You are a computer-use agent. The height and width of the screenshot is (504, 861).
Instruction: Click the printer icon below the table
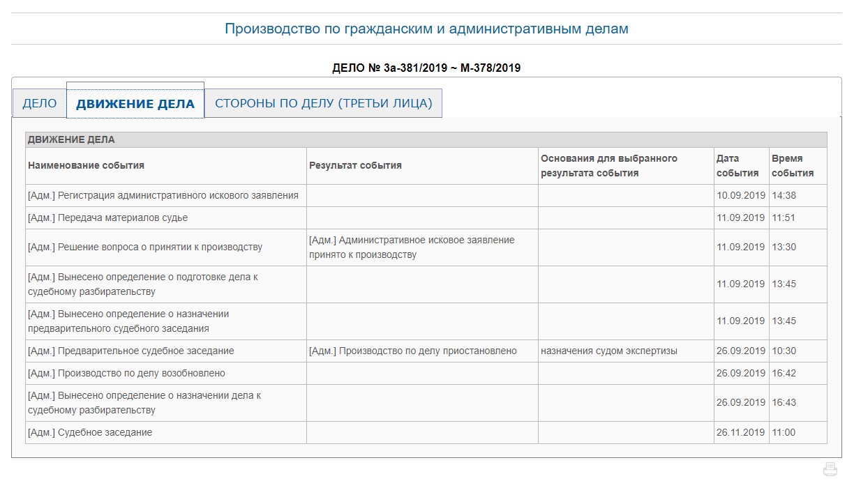point(830,469)
